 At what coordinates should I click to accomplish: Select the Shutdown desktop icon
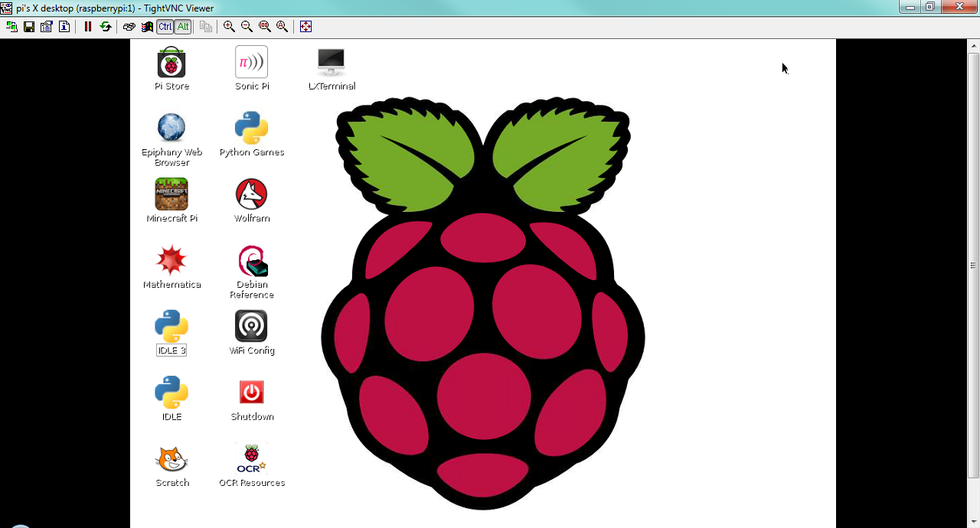pyautogui.click(x=252, y=399)
